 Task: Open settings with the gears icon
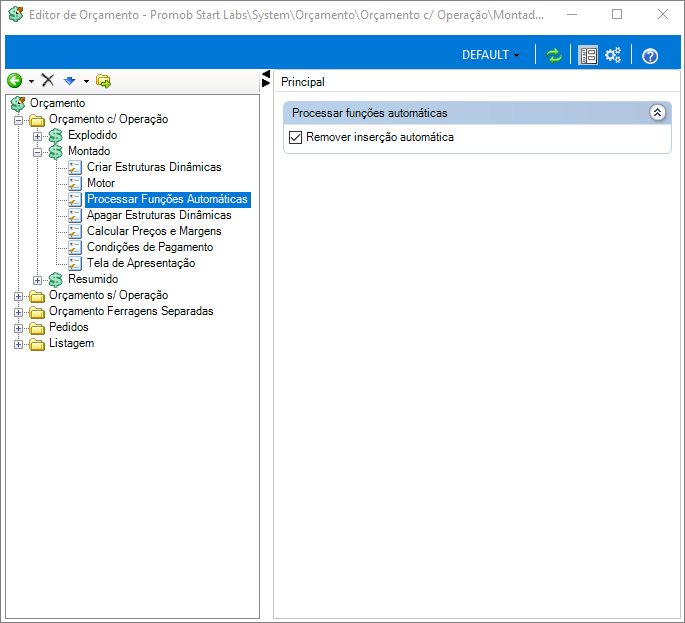coord(614,55)
